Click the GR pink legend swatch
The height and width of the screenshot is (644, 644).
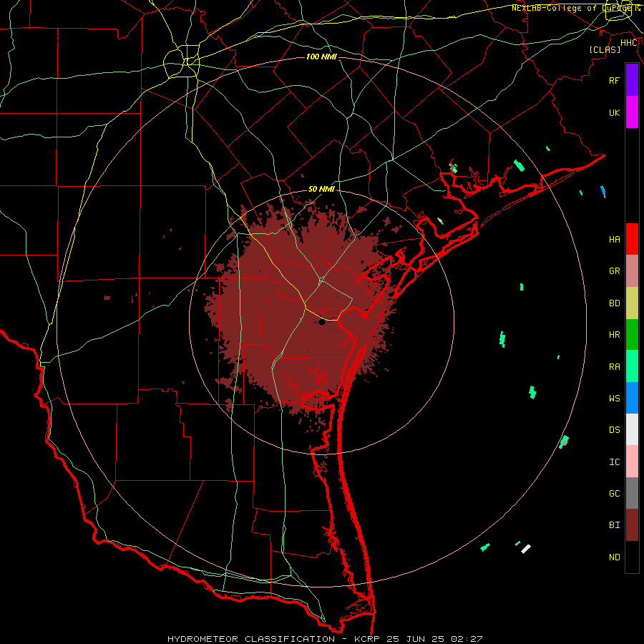[x=632, y=271]
